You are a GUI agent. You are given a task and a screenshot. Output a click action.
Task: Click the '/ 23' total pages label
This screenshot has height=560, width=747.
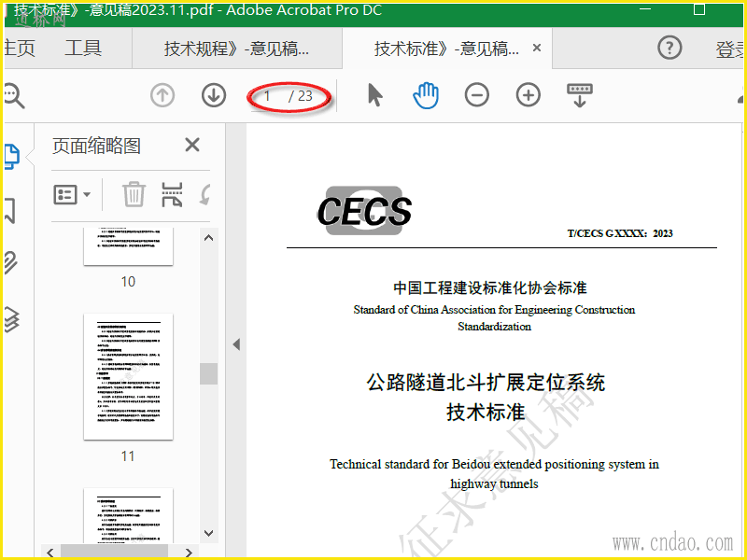click(x=301, y=96)
